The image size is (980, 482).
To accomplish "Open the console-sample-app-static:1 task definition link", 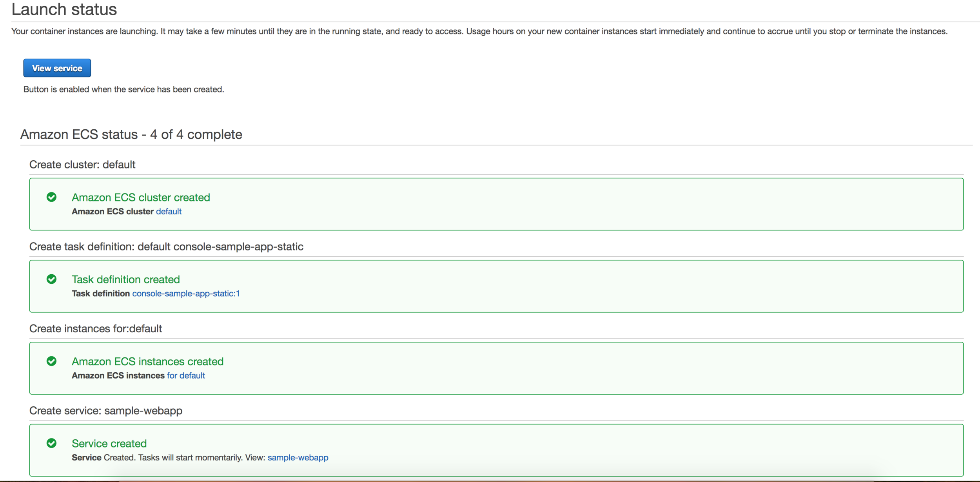I will coord(186,294).
